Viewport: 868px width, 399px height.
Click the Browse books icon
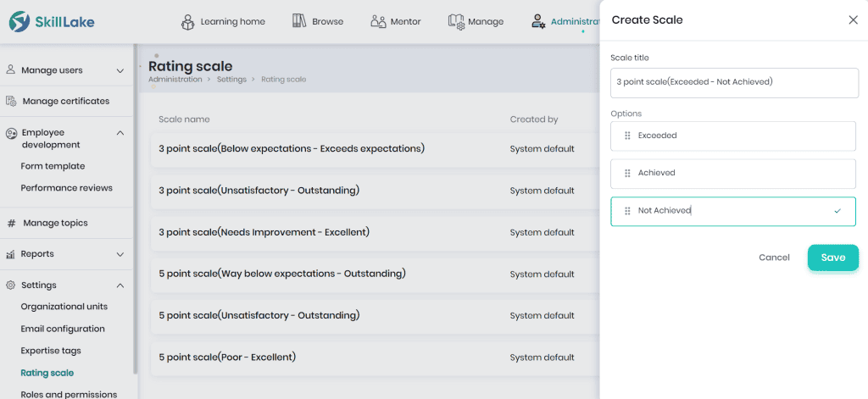(299, 21)
